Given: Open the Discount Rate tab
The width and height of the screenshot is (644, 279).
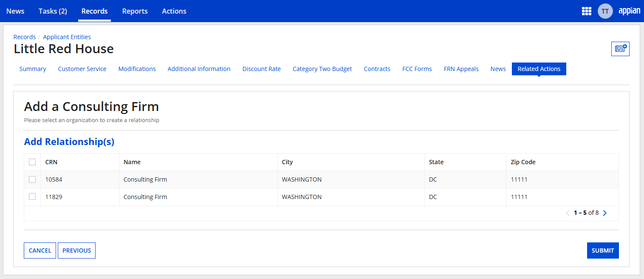Looking at the screenshot, I should coord(261,69).
